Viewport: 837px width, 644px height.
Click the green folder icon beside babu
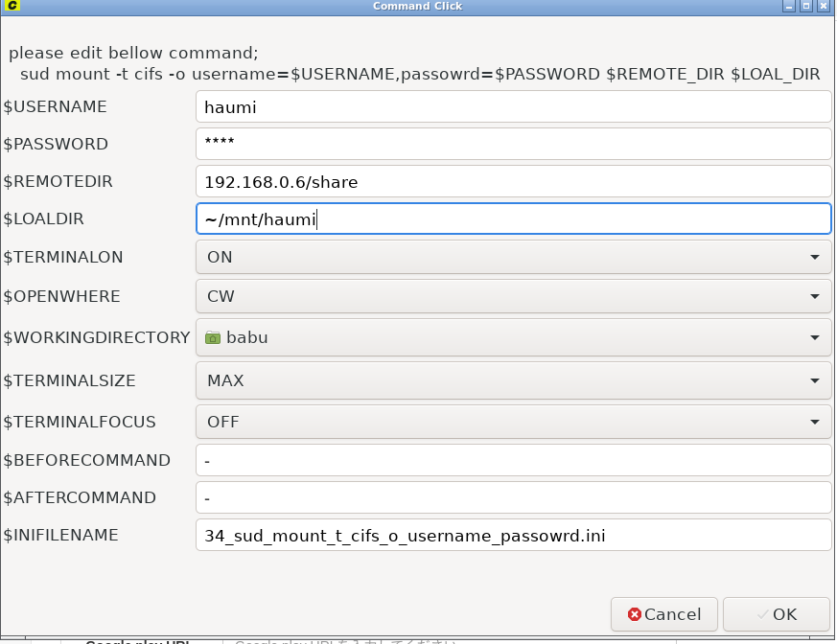tap(213, 337)
